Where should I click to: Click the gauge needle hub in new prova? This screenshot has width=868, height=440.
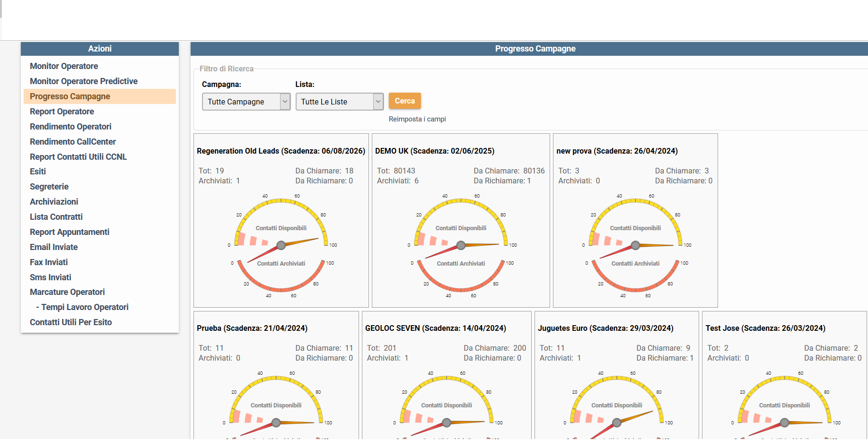click(x=635, y=245)
